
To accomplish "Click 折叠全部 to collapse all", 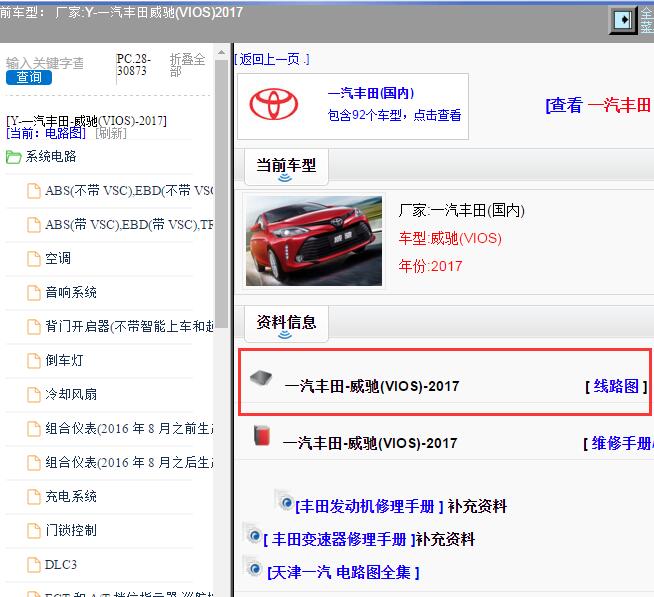I will pos(187,65).
